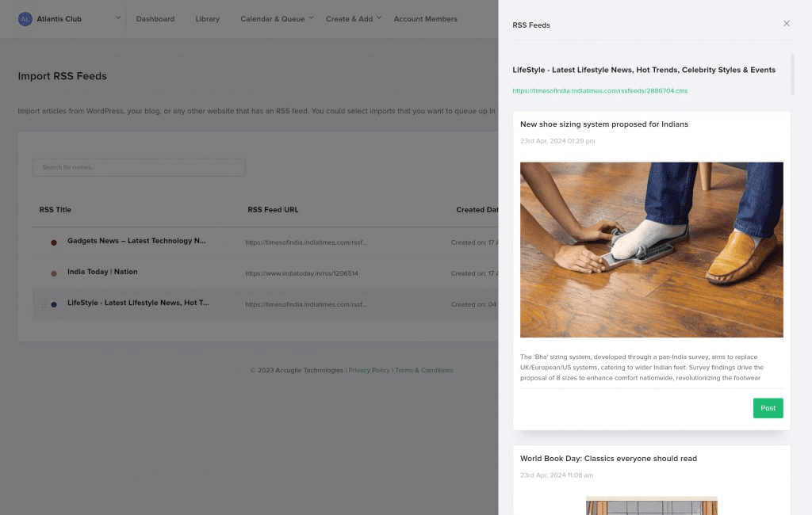Click the 23rd Apr 11:08 am timestamp

556,475
